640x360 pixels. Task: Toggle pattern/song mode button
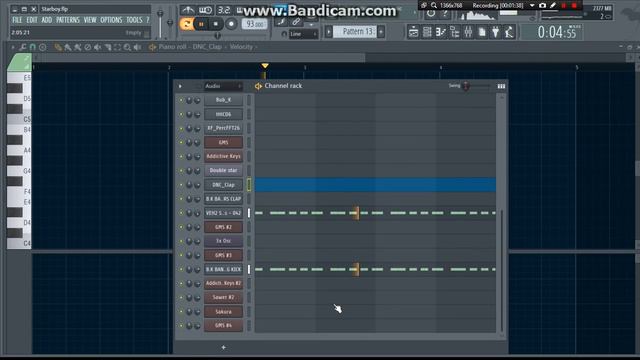tap(186, 24)
